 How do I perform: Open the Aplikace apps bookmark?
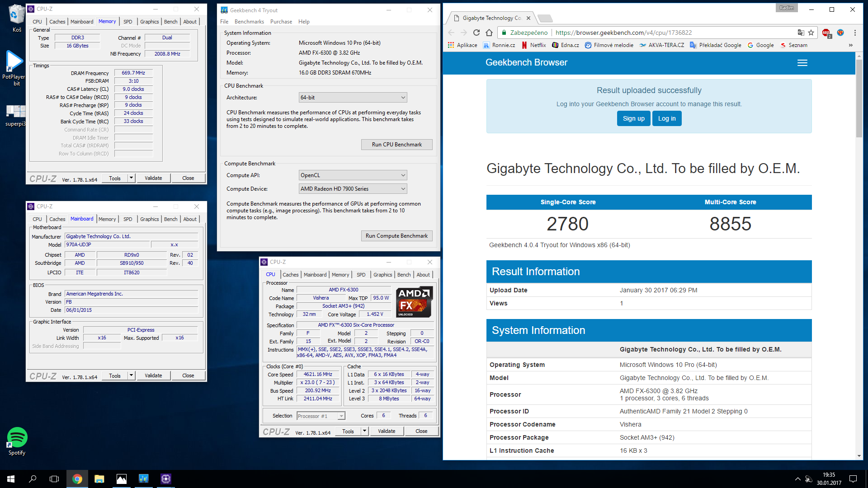tap(462, 45)
